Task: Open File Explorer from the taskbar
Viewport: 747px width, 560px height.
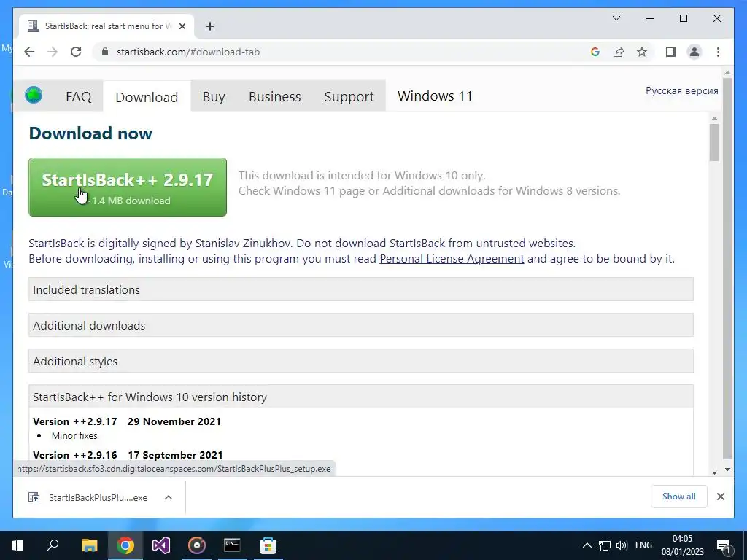Action: [89, 545]
